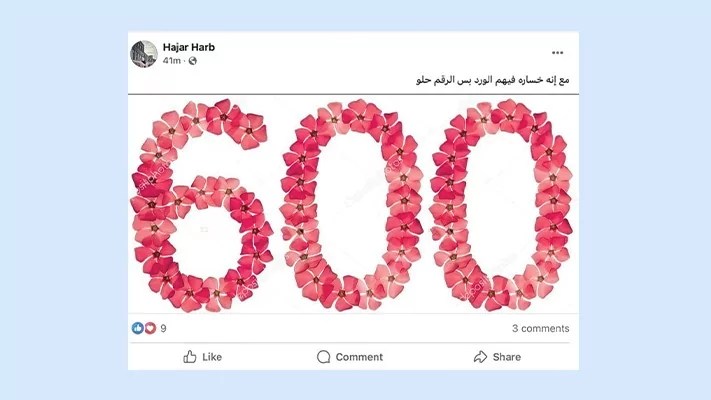The height and width of the screenshot is (400, 711).
Task: Click the thumbs-up outline icon beside Like
Action: pos(190,357)
